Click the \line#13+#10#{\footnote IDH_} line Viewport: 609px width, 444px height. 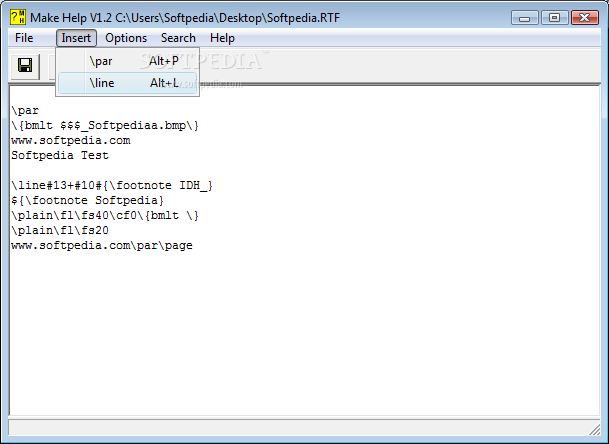(x=112, y=185)
